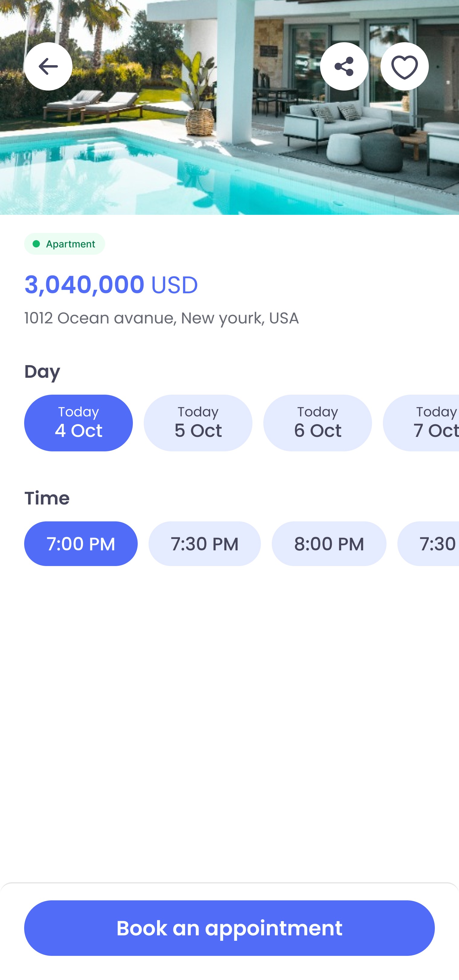Click the Day section heading
The image size is (459, 980).
pos(42,371)
